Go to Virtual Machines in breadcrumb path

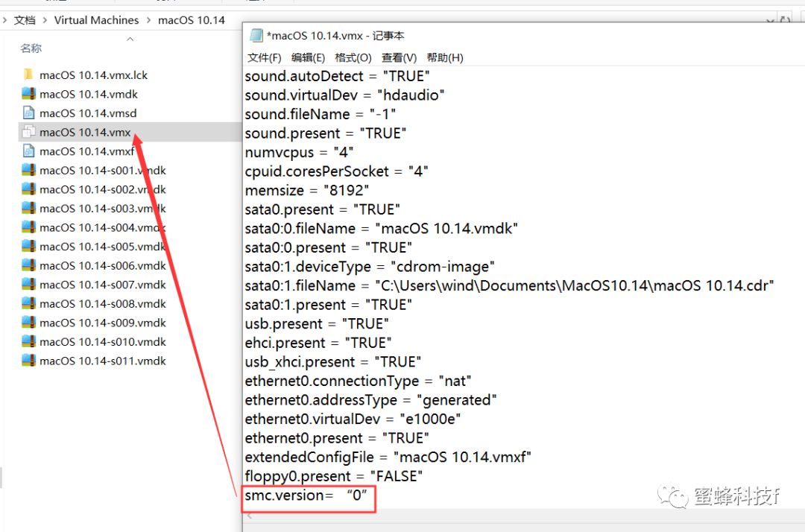click(x=96, y=20)
